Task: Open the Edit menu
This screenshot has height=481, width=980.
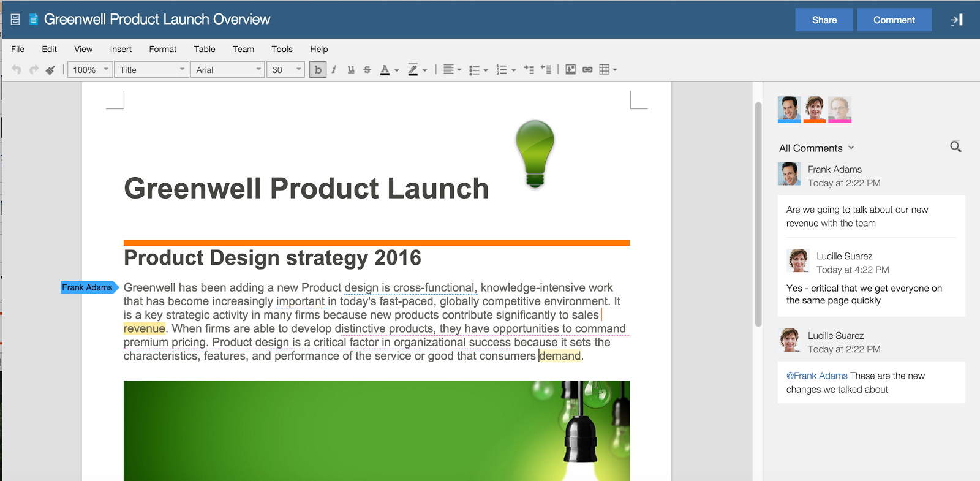Action: [x=49, y=49]
